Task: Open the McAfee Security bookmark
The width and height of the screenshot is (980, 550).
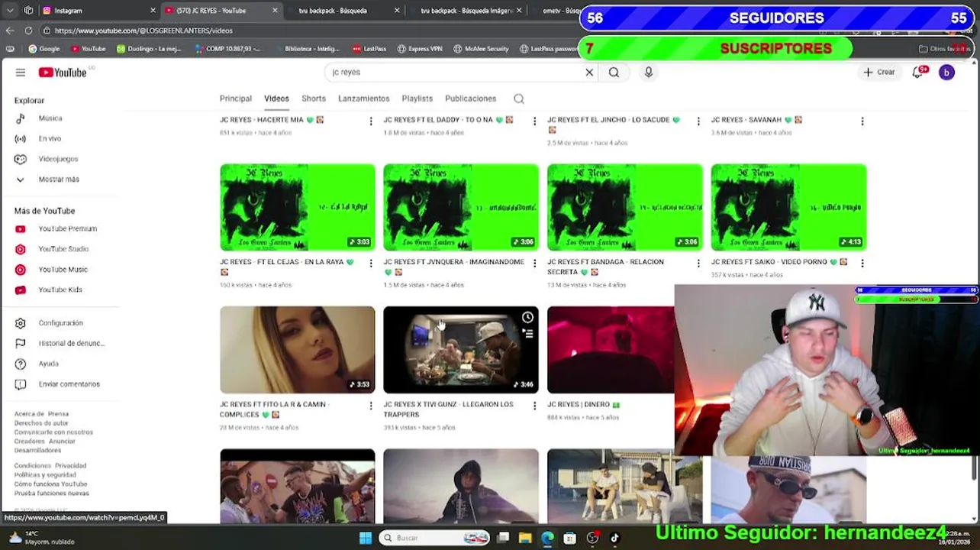Action: click(x=481, y=49)
